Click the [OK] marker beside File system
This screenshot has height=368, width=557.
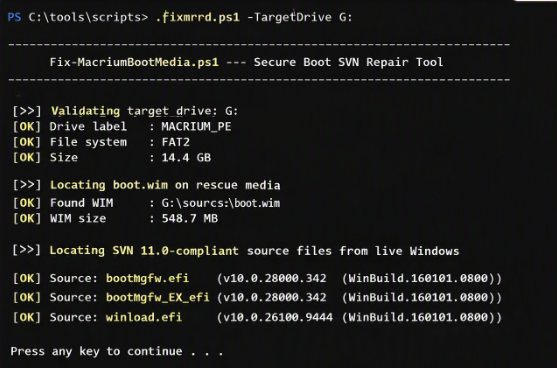click(27, 142)
